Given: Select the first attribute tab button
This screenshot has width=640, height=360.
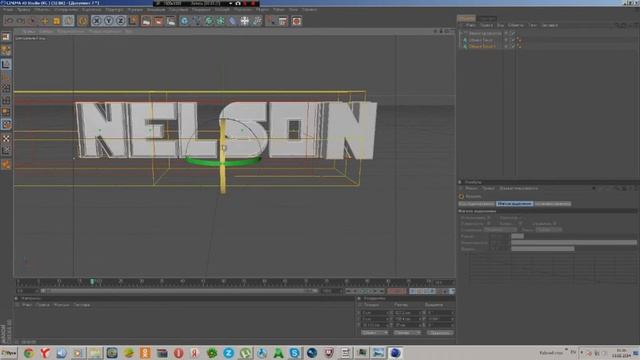Looking at the screenshot, I should coord(476,203).
